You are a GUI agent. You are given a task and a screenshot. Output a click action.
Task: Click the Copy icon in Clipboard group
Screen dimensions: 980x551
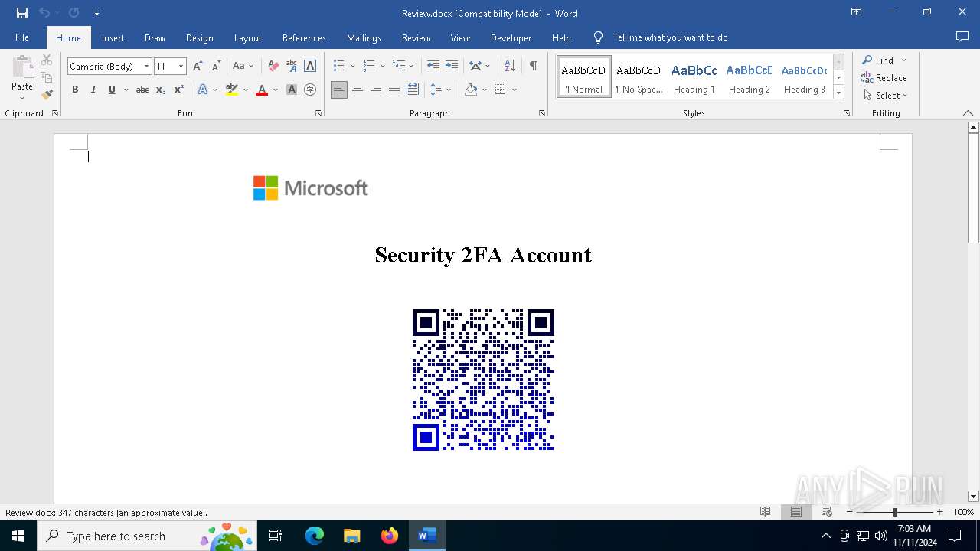click(47, 77)
